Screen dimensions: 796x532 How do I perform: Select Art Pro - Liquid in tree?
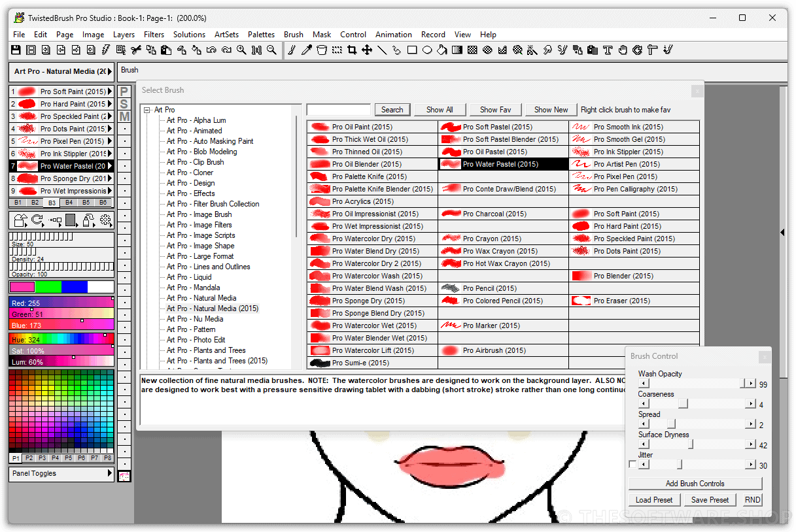tap(189, 277)
